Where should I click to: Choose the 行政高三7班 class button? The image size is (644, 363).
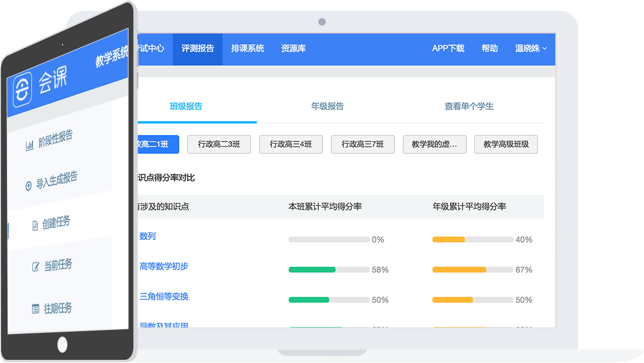(x=363, y=144)
